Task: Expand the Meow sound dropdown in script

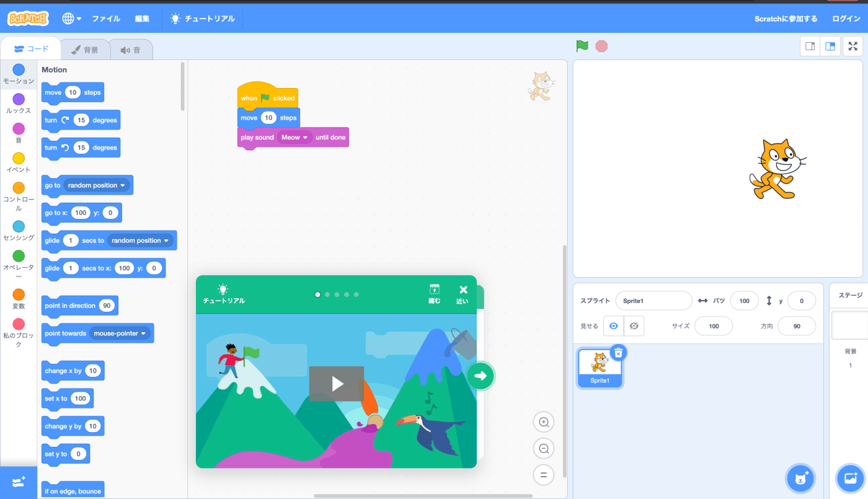Action: click(x=305, y=138)
